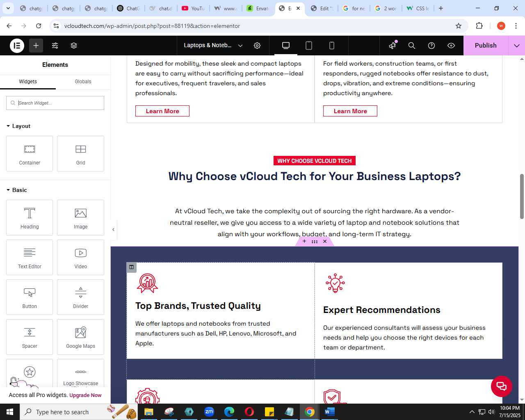Select the Container widget
Viewport: 525px width, 420px height.
(x=30, y=153)
